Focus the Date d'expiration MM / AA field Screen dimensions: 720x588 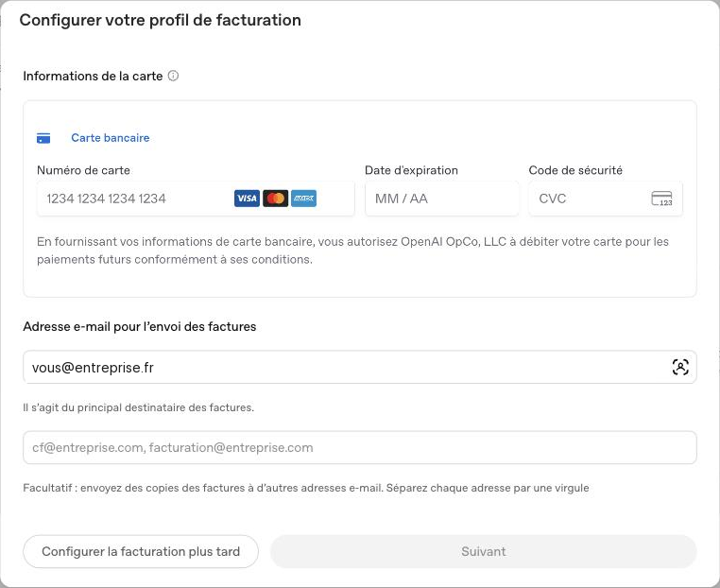point(442,199)
